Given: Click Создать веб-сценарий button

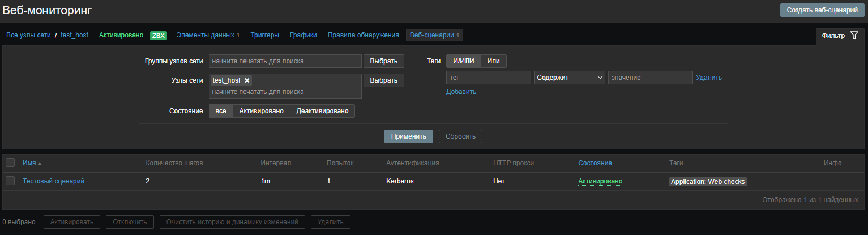Looking at the screenshot, I should [822, 10].
